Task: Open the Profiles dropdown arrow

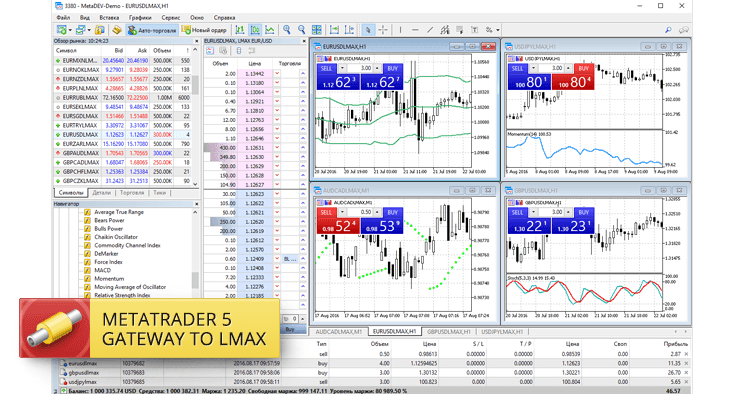Action: tap(88, 30)
